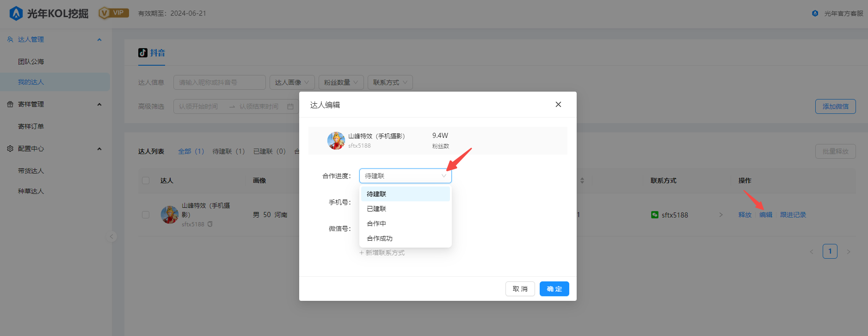This screenshot has width=868, height=336.
Task: Click 新增联系方式 add contact link
Action: [x=382, y=253]
